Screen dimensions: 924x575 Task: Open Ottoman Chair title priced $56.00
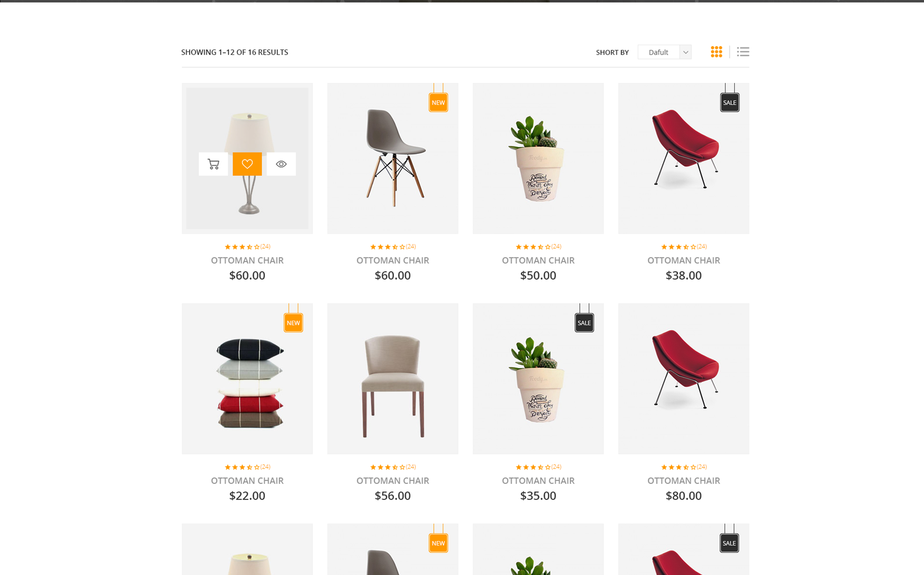(393, 481)
